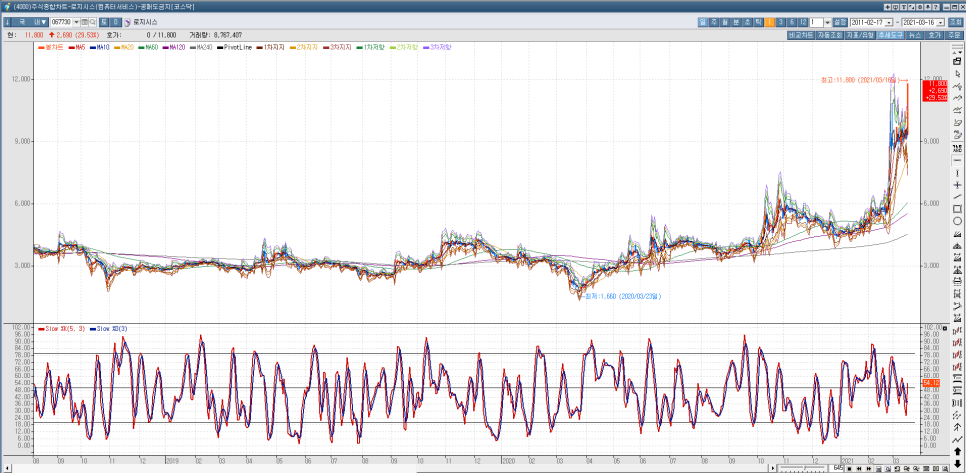The height and width of the screenshot is (473, 966).
Task: Open the 호가 tab
Action: (935, 35)
